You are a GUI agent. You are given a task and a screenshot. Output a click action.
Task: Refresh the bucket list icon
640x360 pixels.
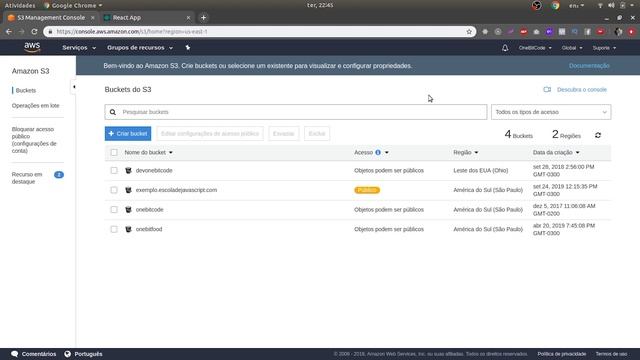(598, 135)
